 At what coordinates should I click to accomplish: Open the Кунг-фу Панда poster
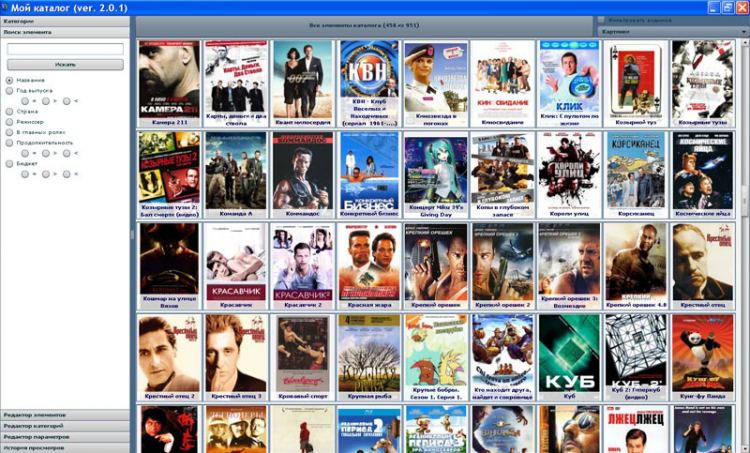(703, 353)
